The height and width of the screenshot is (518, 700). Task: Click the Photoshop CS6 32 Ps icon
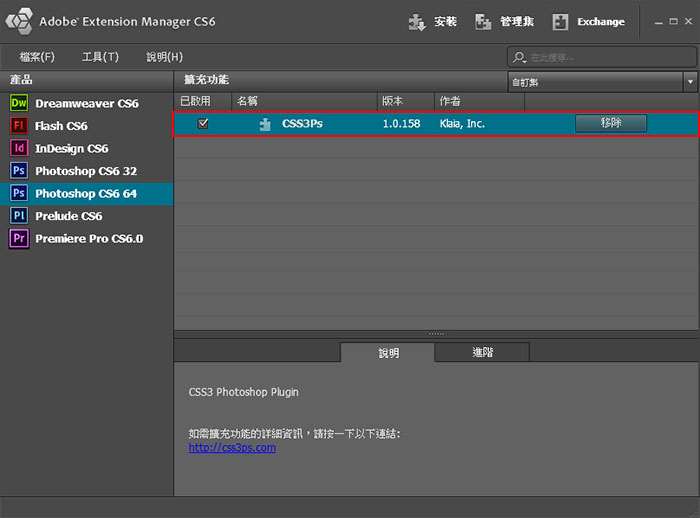(x=19, y=171)
